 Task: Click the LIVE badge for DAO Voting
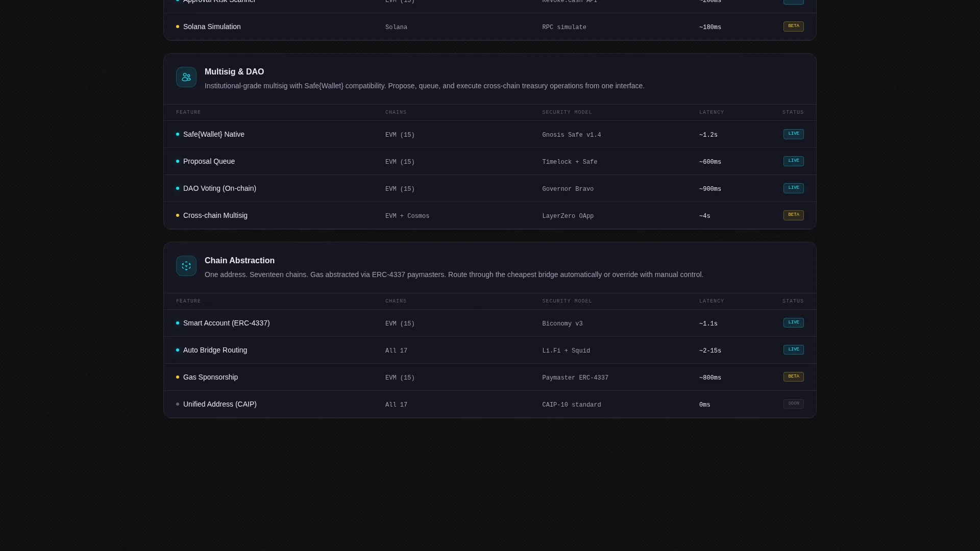pos(793,188)
